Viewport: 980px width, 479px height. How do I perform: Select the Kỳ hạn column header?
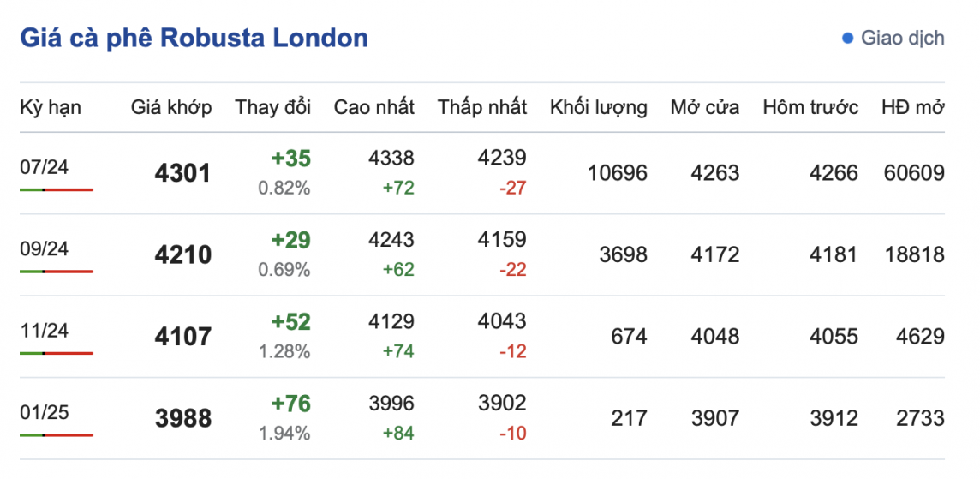[x=51, y=107]
